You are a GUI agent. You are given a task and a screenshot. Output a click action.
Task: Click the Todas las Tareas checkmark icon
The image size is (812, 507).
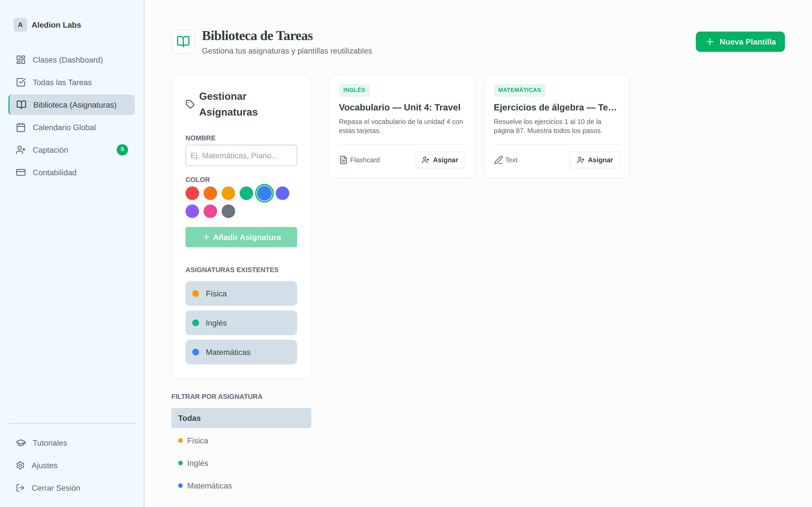point(21,82)
